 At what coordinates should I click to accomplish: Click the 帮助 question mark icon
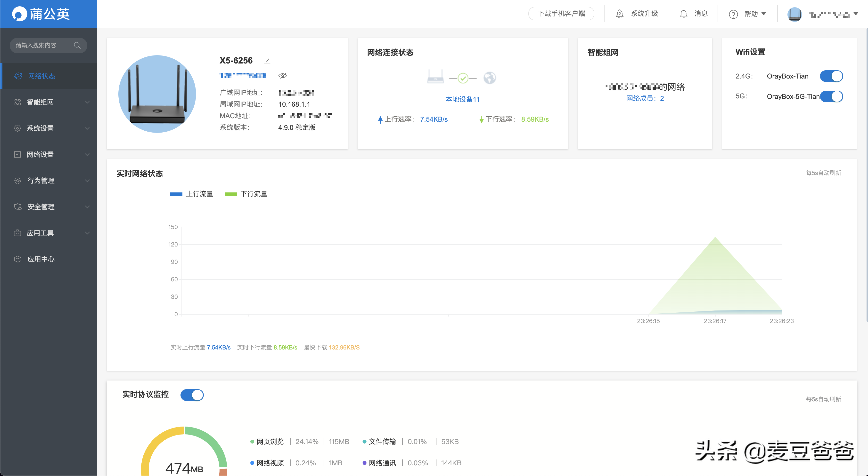coord(733,14)
